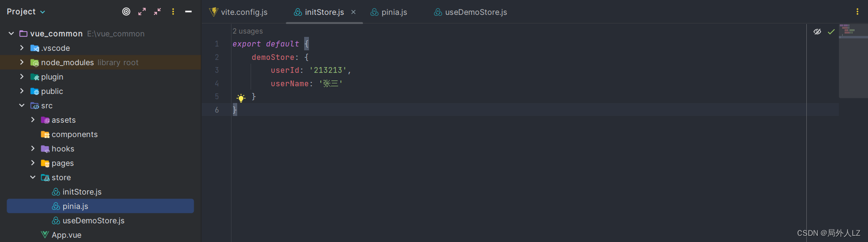Open Project panel options kebab menu
This screenshot has width=868, height=242.
(173, 12)
